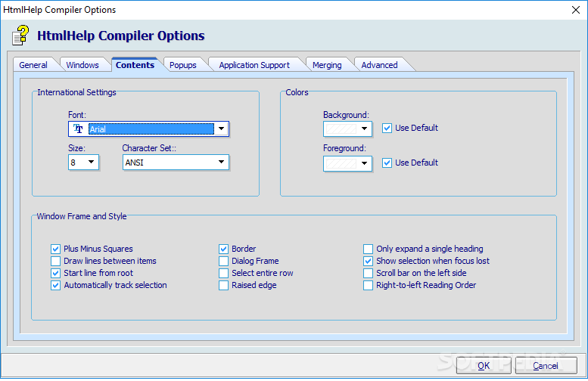Click the TrueType font icon beside Arial
This screenshot has height=381, width=588.
[x=78, y=129]
